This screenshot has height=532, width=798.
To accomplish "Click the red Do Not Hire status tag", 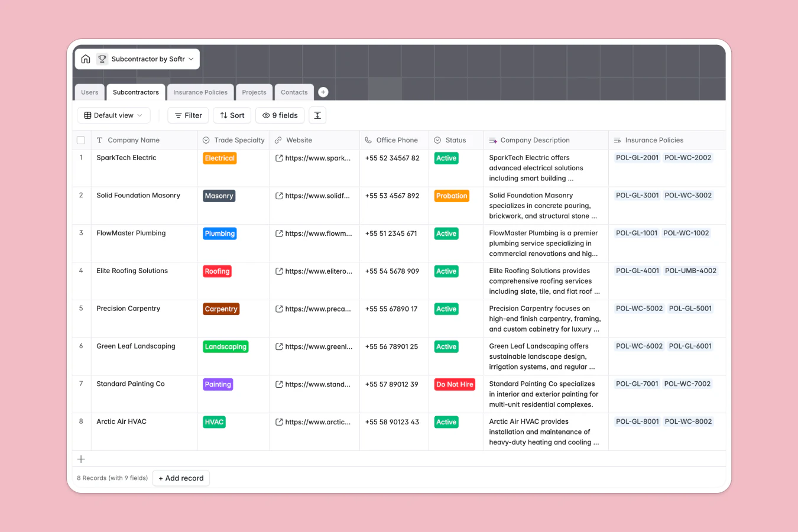I will coord(455,384).
